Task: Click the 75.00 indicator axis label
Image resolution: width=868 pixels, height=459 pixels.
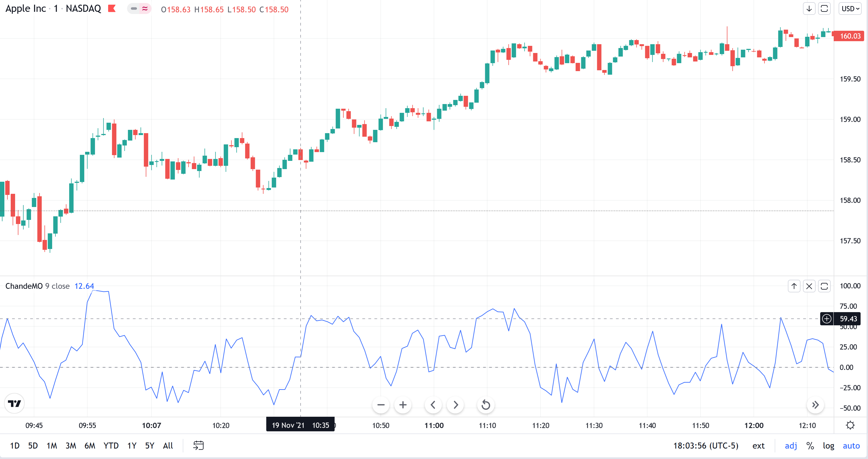Action: coord(848,306)
